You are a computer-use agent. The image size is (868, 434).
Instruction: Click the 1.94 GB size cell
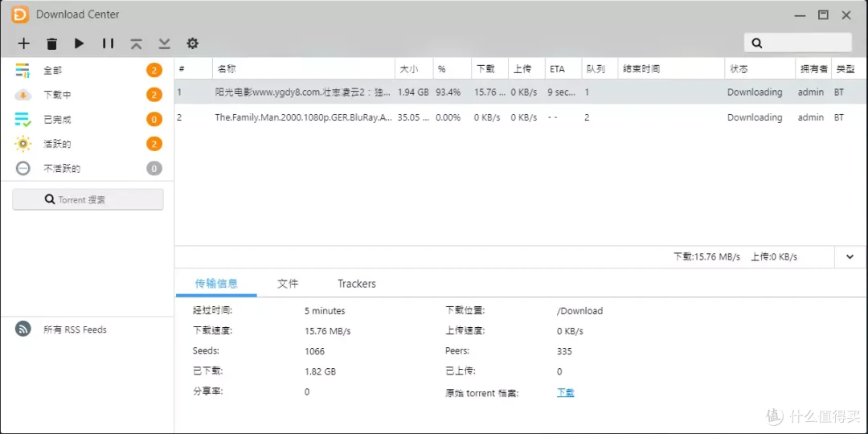tap(414, 92)
